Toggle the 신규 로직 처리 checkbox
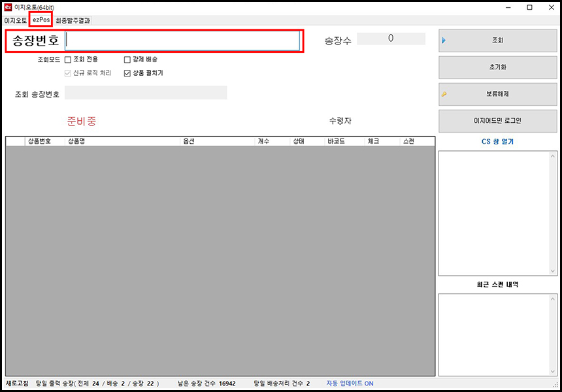The height and width of the screenshot is (392, 562). pos(68,73)
